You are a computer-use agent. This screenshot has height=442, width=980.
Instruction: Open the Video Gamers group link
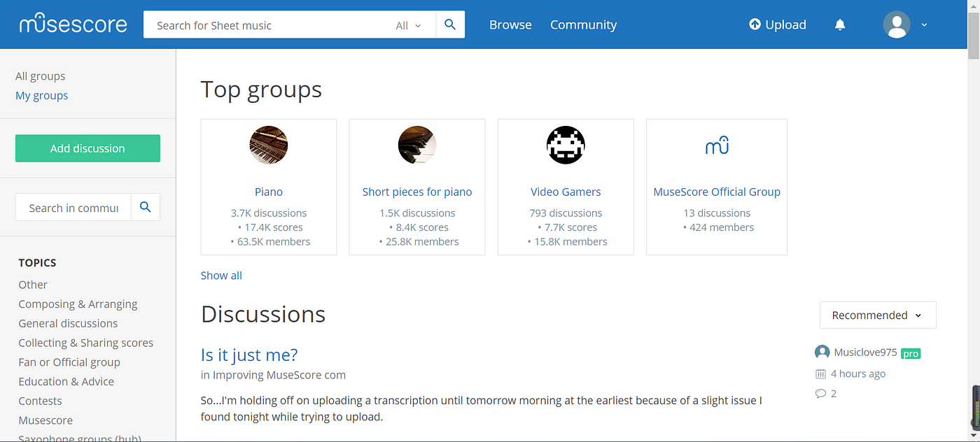coord(566,192)
